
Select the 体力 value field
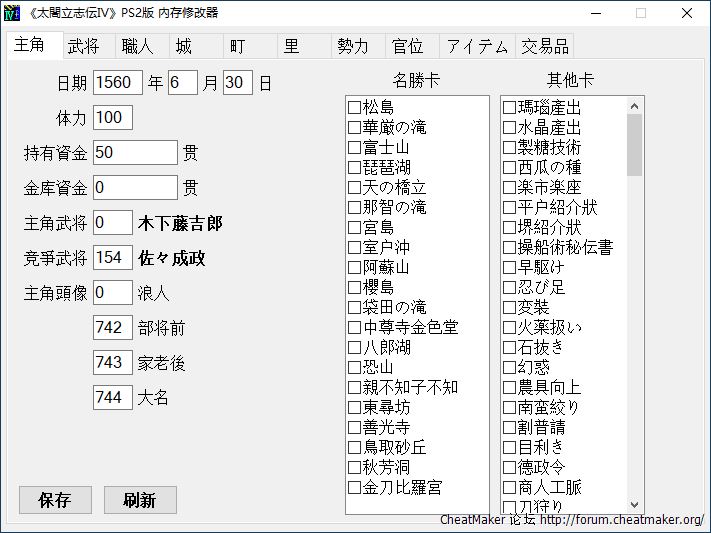(113, 118)
